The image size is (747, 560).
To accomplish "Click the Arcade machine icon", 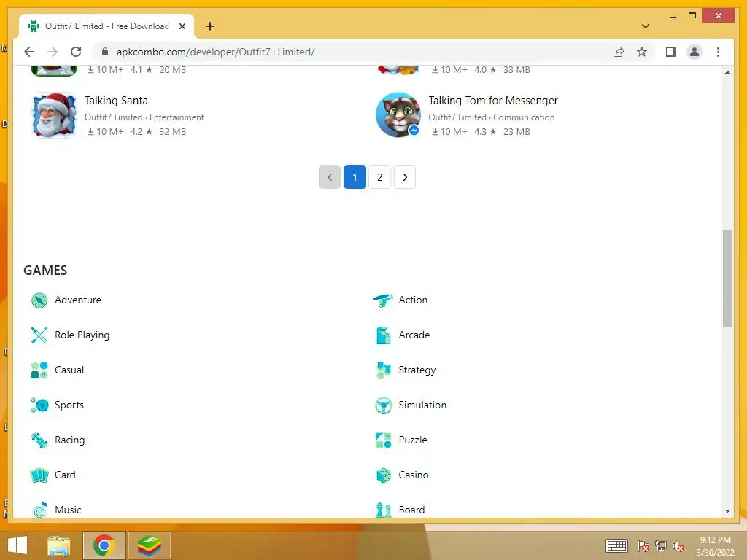I will 383,335.
